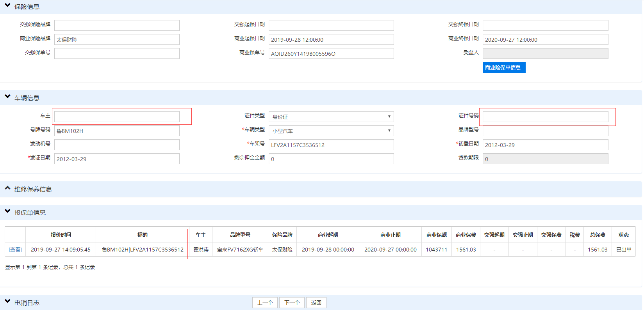
Task: Click the 1043711 coverage amount cell
Action: point(437,250)
